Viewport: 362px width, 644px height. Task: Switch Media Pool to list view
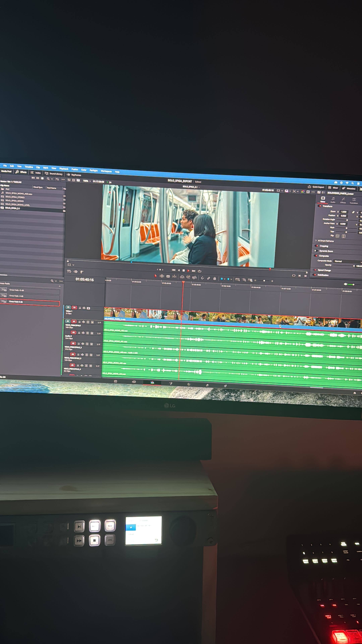(x=42, y=178)
